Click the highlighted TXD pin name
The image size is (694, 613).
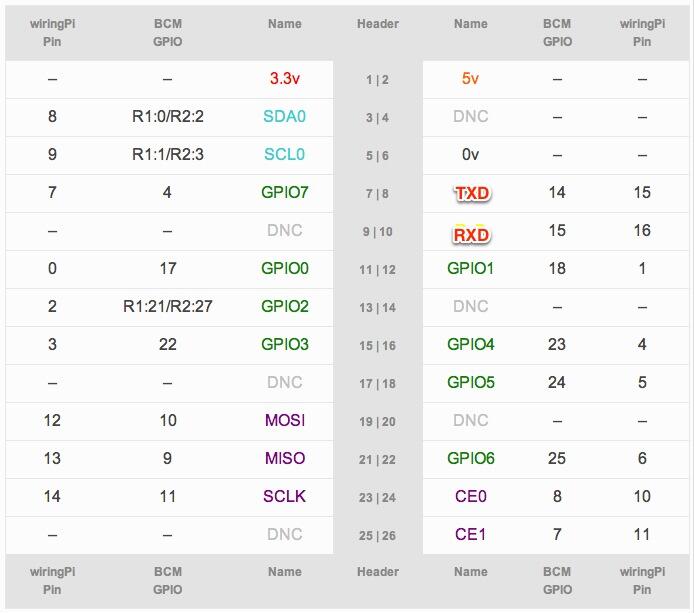[x=472, y=193]
